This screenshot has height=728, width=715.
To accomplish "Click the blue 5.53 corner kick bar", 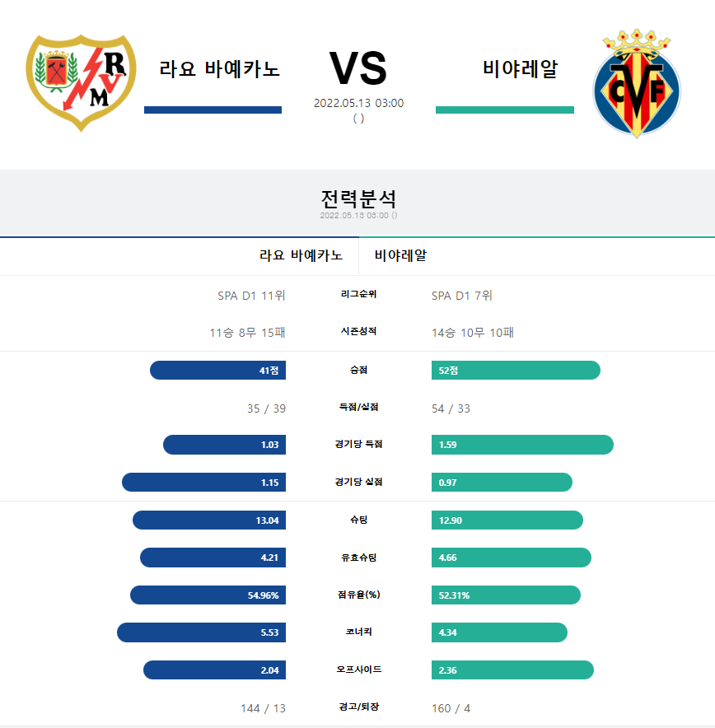I will click(x=202, y=632).
